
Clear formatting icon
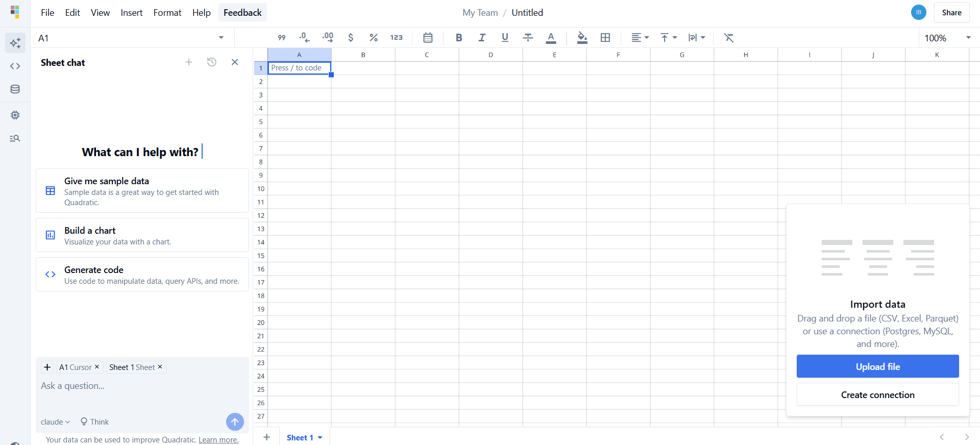click(x=729, y=38)
